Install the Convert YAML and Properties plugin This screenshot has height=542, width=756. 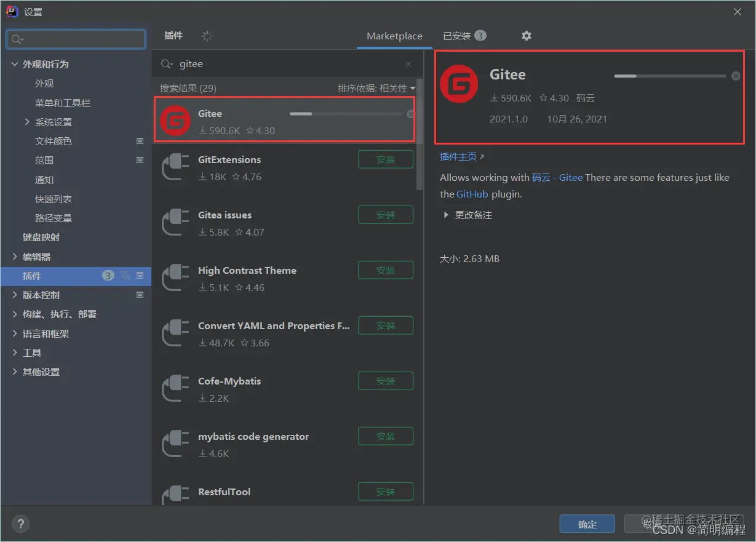(x=386, y=325)
